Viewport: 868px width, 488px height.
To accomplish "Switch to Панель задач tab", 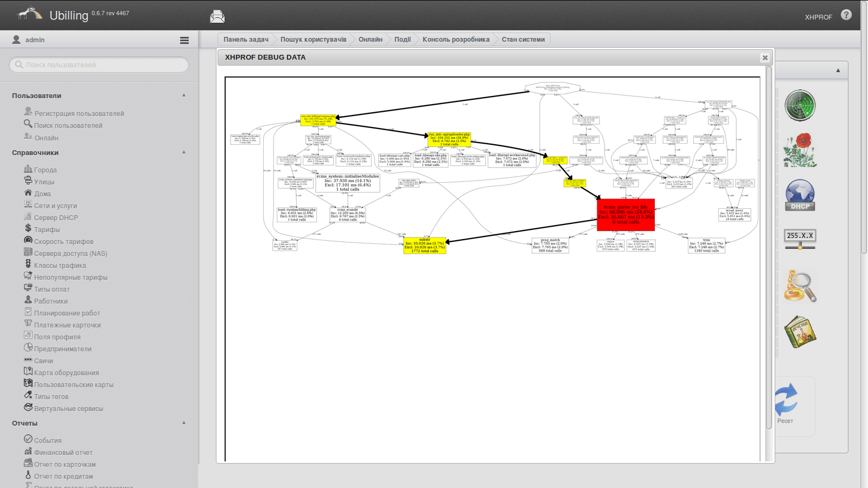I will 246,39.
